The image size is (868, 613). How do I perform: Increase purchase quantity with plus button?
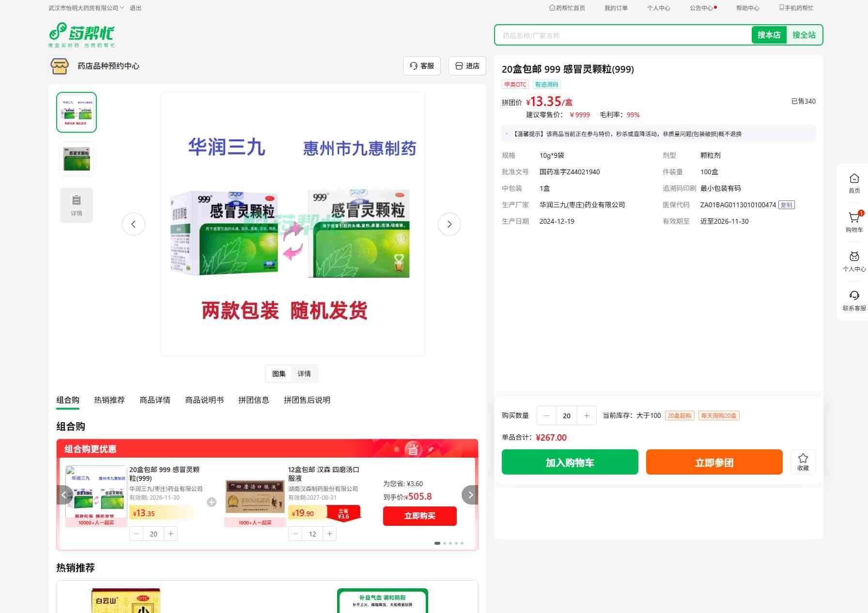[587, 415]
